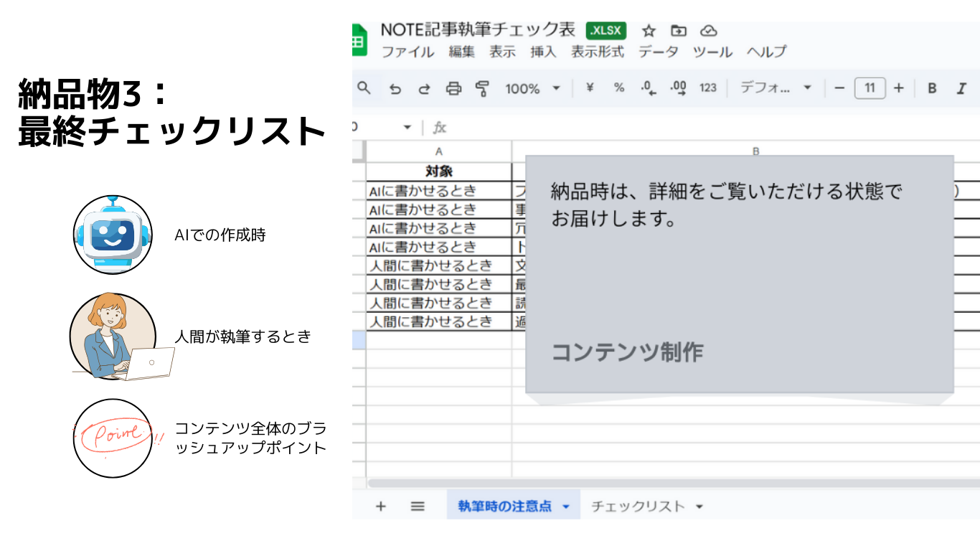980x551 pixels.
Task: Click the move-to-folder icon
Action: point(678,31)
